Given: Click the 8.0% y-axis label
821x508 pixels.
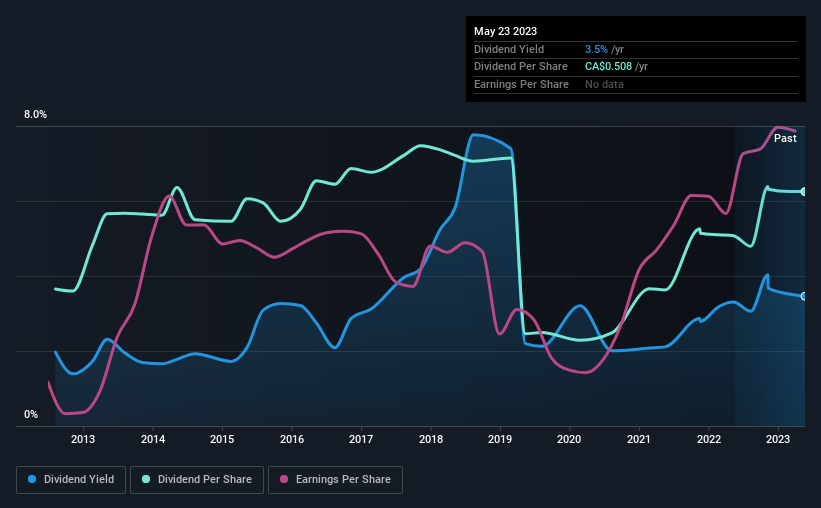Looking at the screenshot, I should pyautogui.click(x=35, y=114).
